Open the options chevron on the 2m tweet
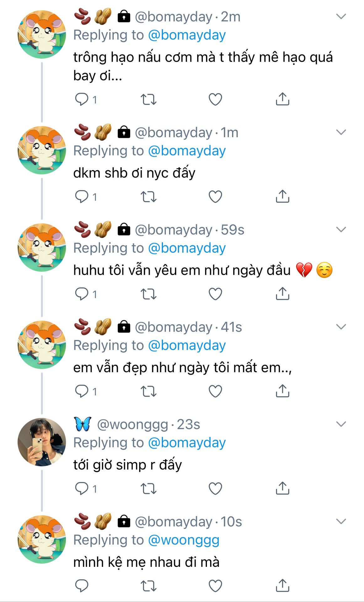 [x=341, y=16]
